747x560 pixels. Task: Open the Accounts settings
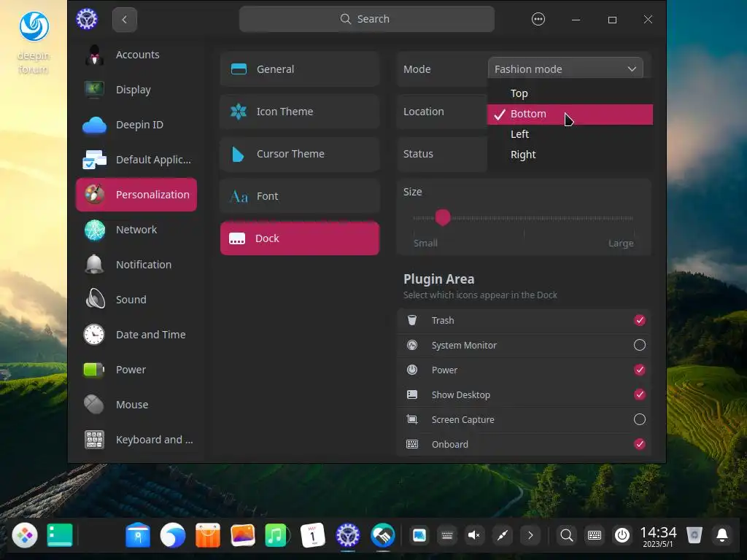pyautogui.click(x=136, y=55)
